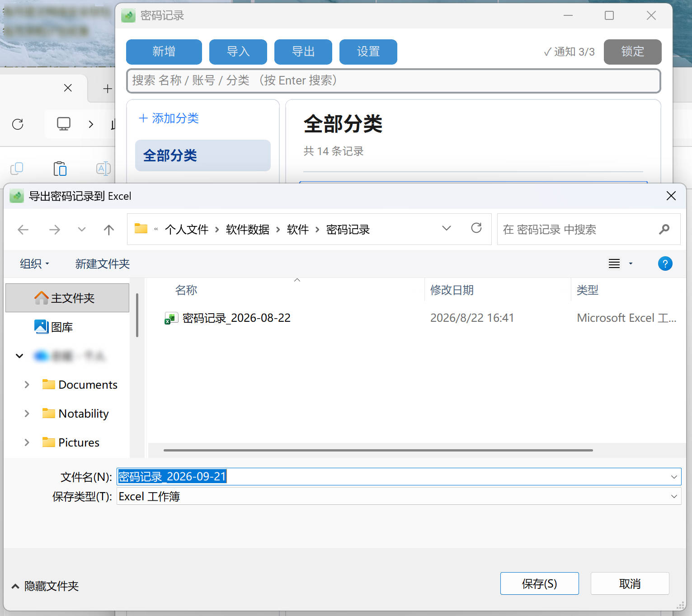Screen dimensions: 692x616
Task: Click 个人文件 in breadcrumb path
Action: click(187, 230)
